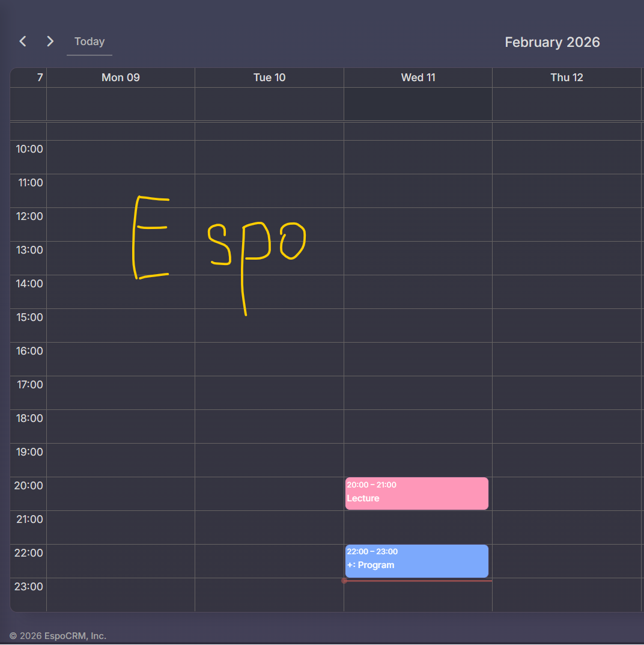
Task: Select the Mon 09 column header
Action: pyautogui.click(x=121, y=78)
